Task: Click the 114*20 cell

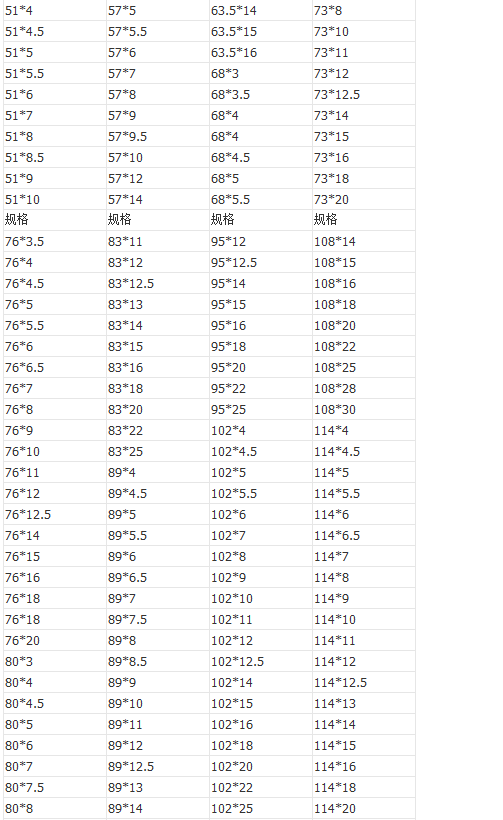Action: [364, 808]
